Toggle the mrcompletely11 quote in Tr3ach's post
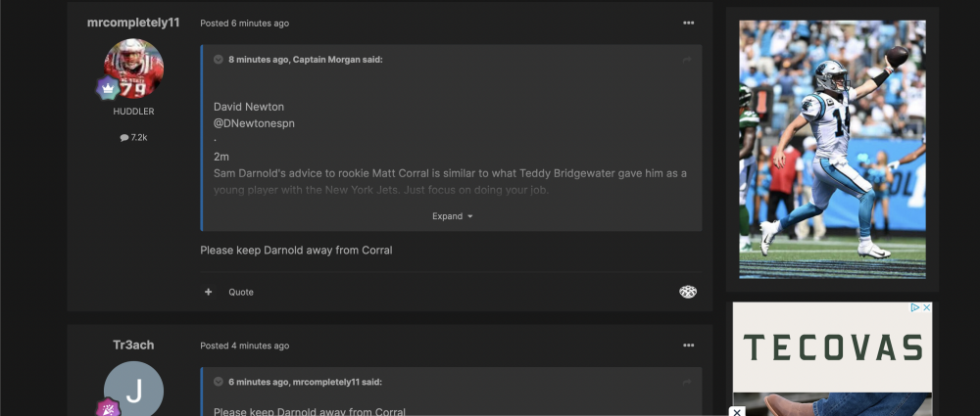 click(x=219, y=382)
